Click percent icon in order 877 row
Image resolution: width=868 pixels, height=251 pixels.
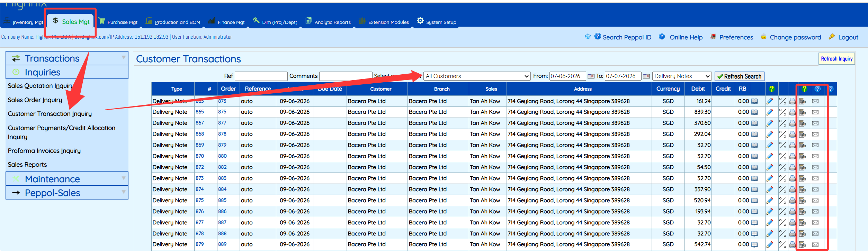(x=782, y=123)
